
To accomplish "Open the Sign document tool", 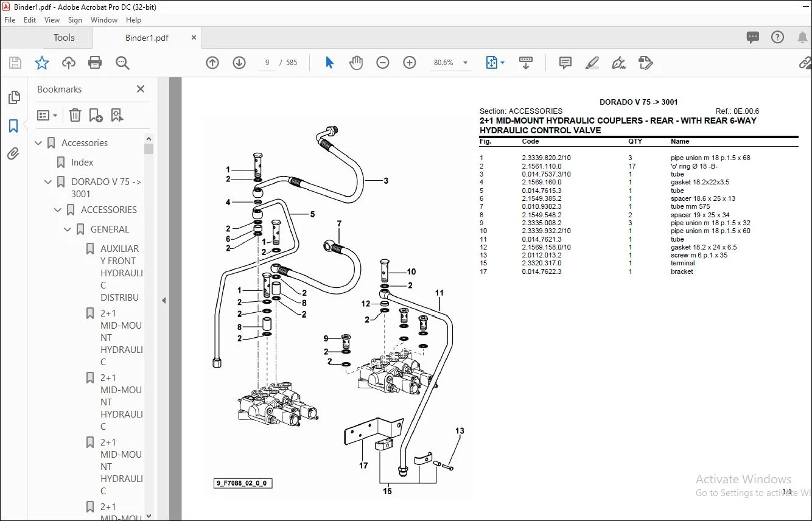I will [x=619, y=63].
